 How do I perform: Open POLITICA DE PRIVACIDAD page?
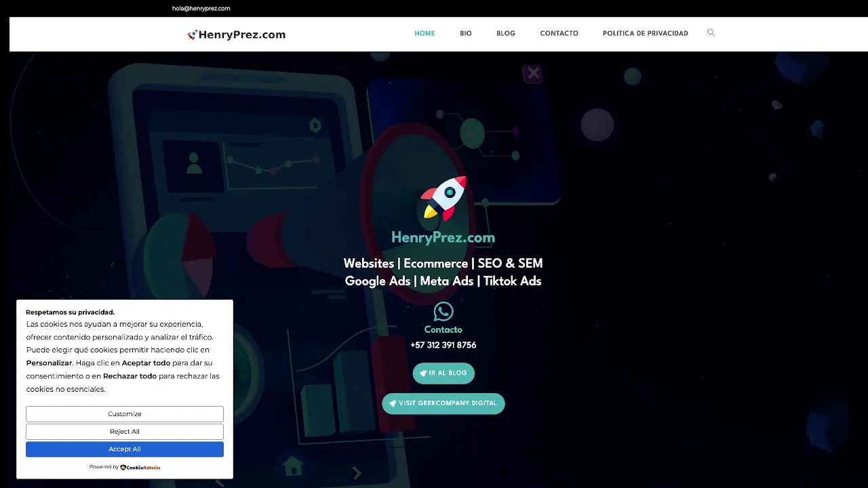click(x=646, y=33)
